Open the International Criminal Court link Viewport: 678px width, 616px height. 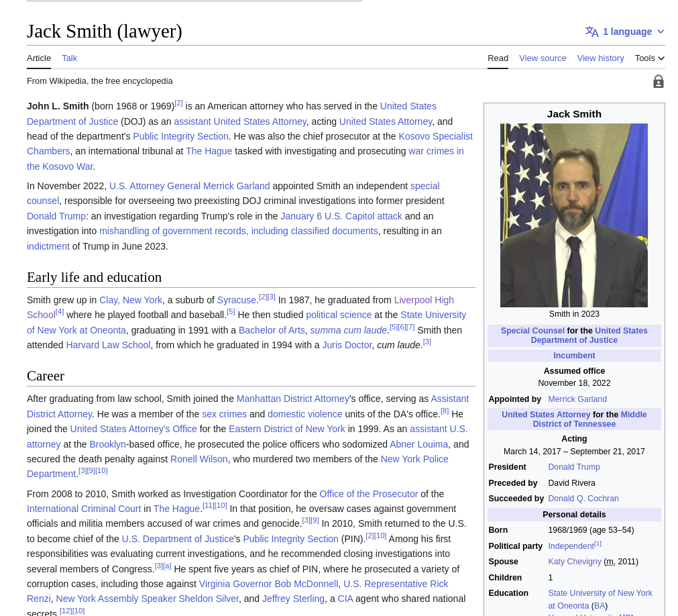point(84,509)
